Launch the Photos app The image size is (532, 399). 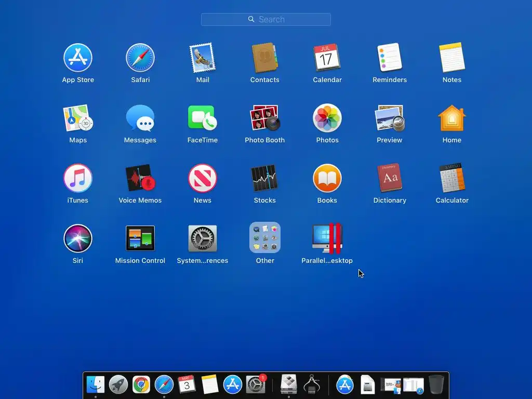point(327,118)
